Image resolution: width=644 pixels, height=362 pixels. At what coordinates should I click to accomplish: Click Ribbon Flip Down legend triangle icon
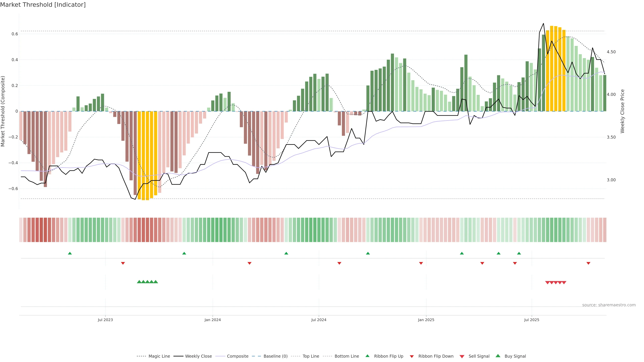[x=412, y=356]
